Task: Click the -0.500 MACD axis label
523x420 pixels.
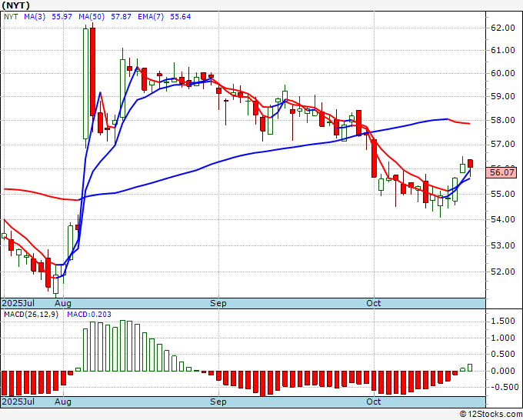Action: tap(503, 387)
